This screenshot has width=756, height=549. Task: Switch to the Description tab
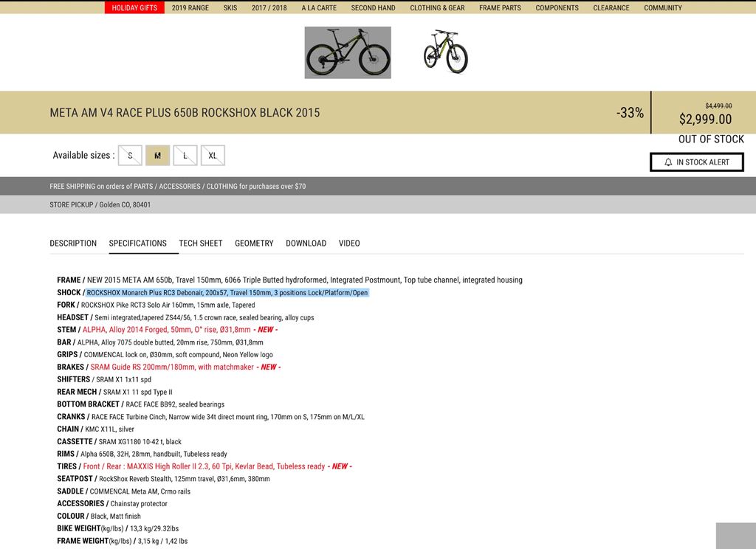click(73, 244)
